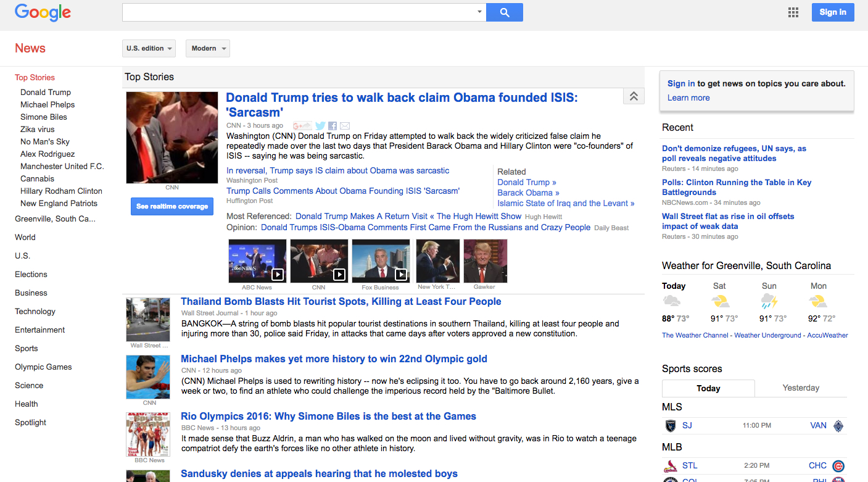The width and height of the screenshot is (868, 482).
Task: Open the World section
Action: pyautogui.click(x=25, y=237)
